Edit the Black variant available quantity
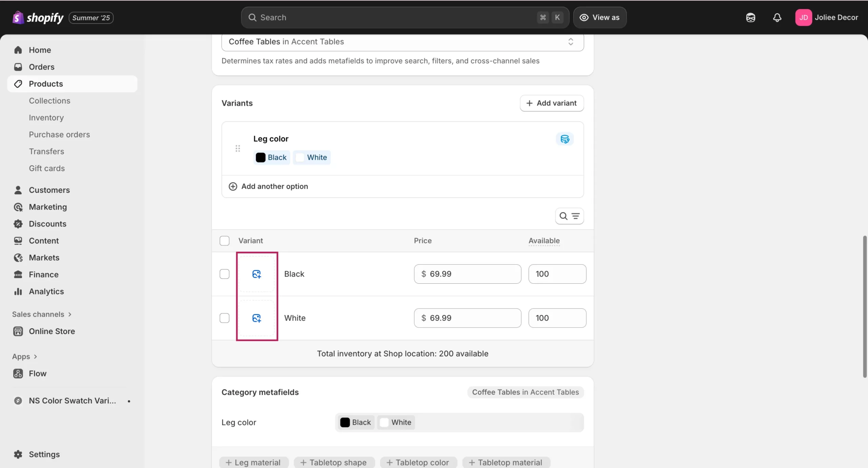The width and height of the screenshot is (868, 468). pos(557,274)
